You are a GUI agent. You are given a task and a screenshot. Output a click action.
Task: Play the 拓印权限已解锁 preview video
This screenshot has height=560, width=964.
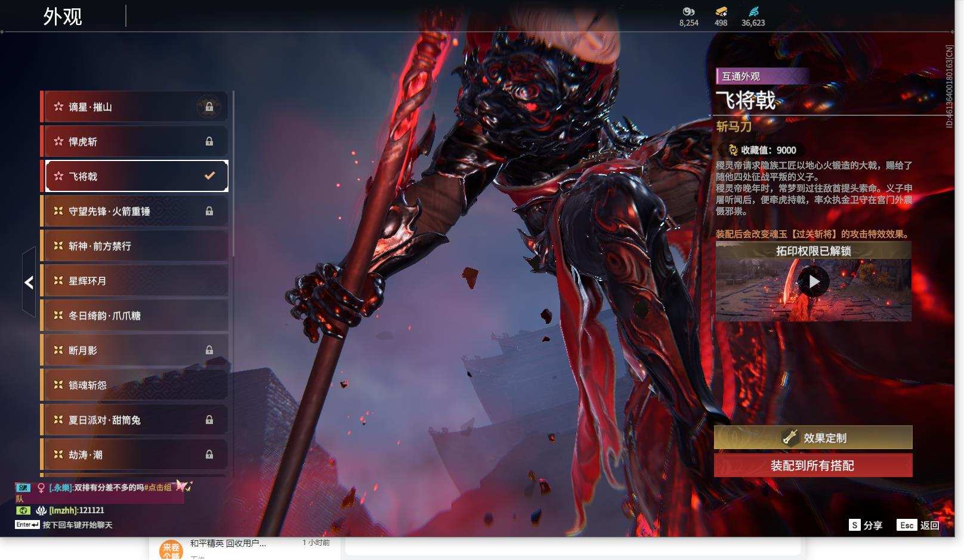[x=813, y=281]
